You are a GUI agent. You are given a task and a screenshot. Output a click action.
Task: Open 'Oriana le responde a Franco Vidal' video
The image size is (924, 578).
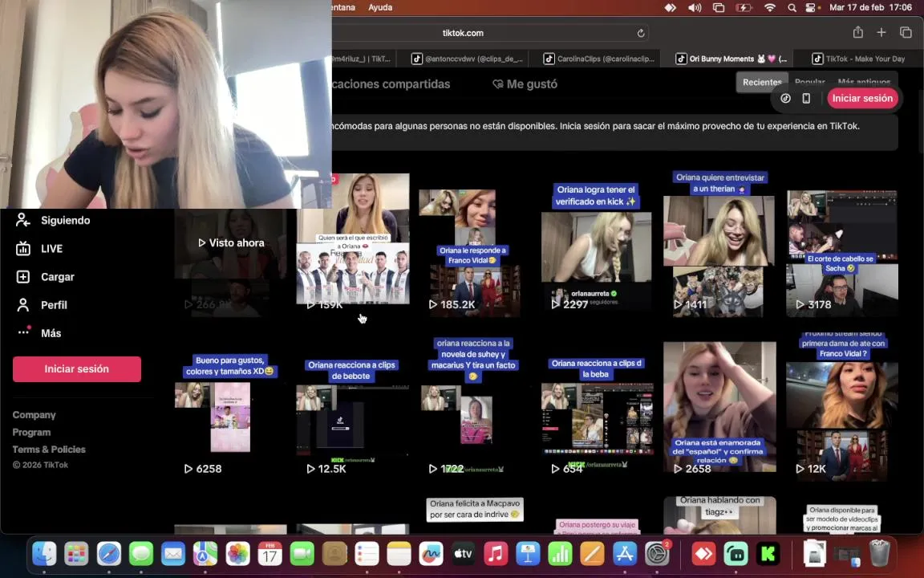point(475,254)
